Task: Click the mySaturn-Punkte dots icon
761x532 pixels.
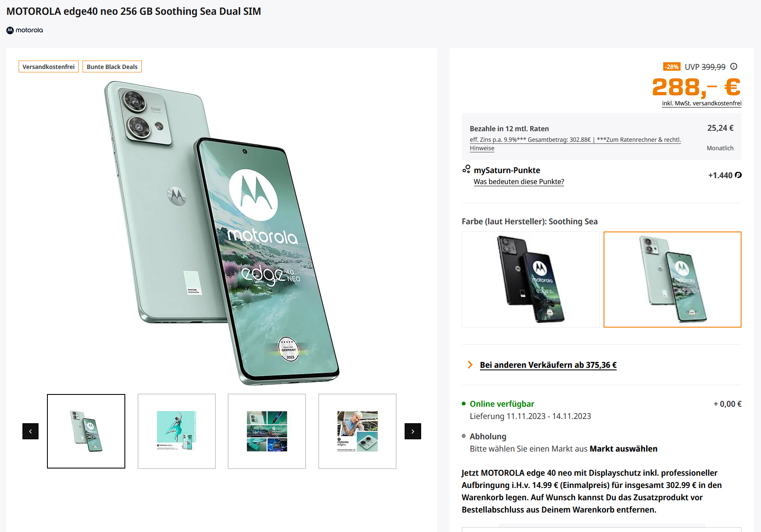Action: 466,169
